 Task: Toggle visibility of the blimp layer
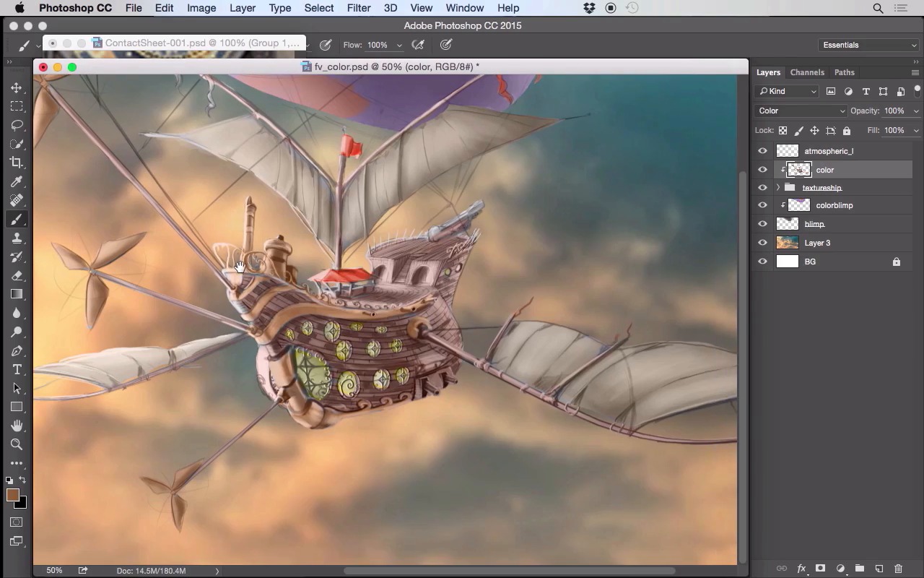pyautogui.click(x=762, y=224)
